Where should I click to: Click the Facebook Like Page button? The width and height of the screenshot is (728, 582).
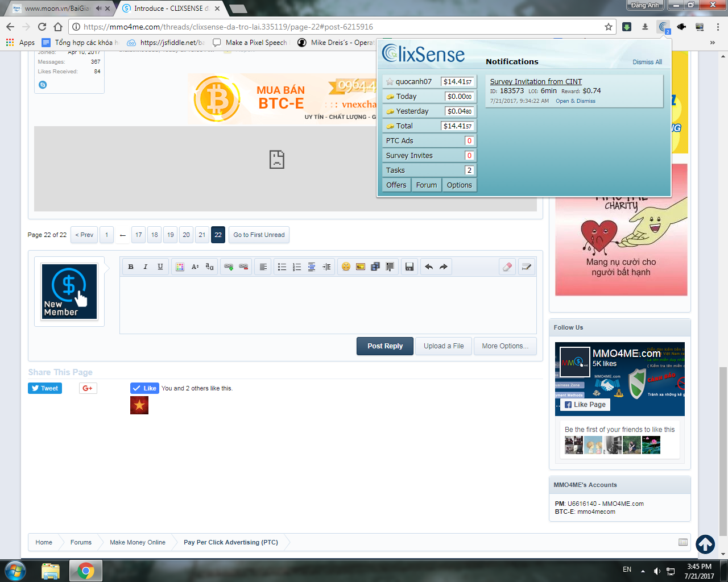click(585, 405)
